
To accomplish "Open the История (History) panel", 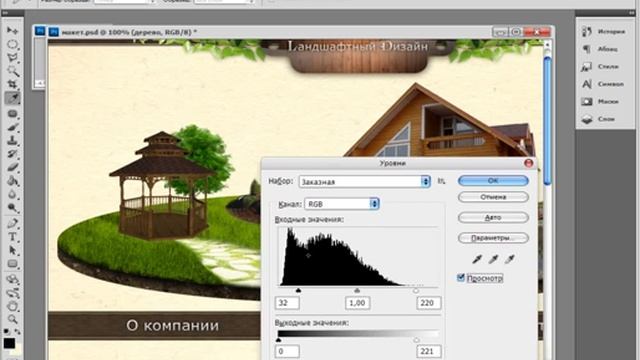I will (x=604, y=31).
